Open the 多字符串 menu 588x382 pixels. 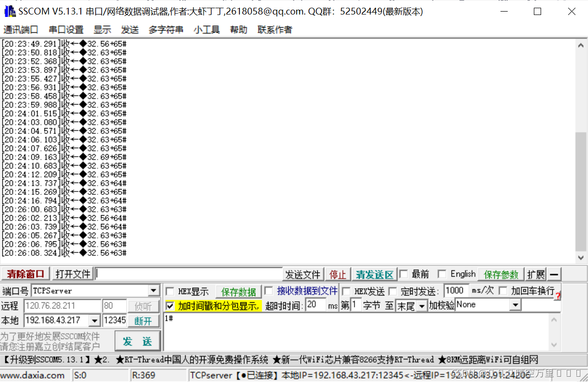(x=166, y=29)
